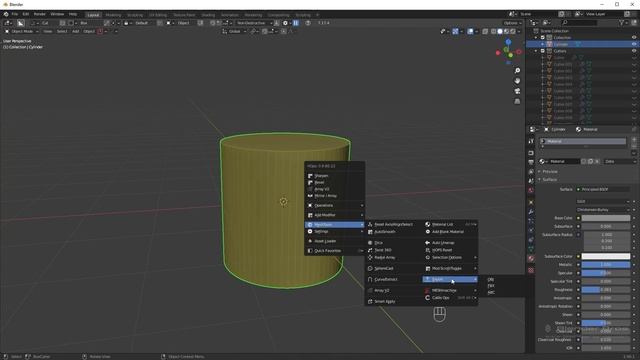Open the Options dropdown in header
640x360 pixels.
coord(512,23)
